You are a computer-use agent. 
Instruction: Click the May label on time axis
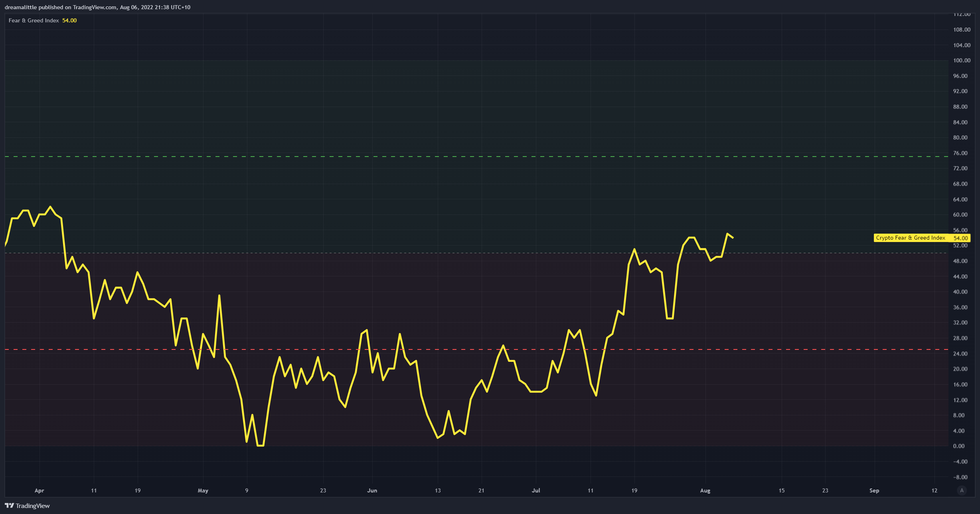[203, 490]
